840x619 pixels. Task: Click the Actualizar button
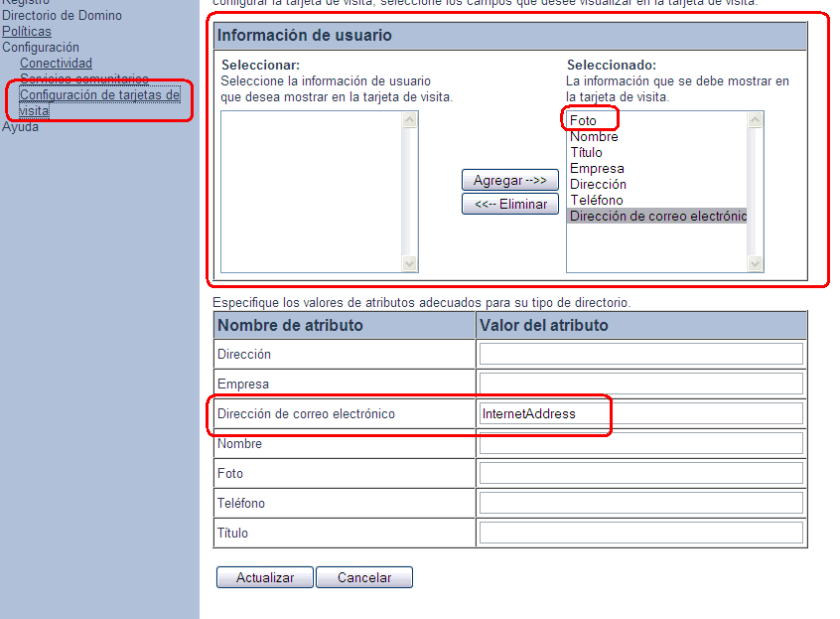(265, 577)
